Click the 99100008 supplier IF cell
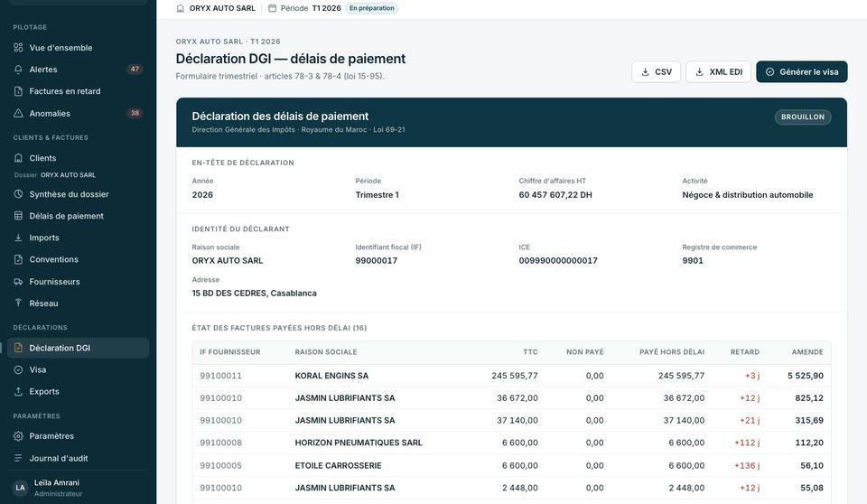Viewport: 867px width, 504px height. (x=220, y=443)
